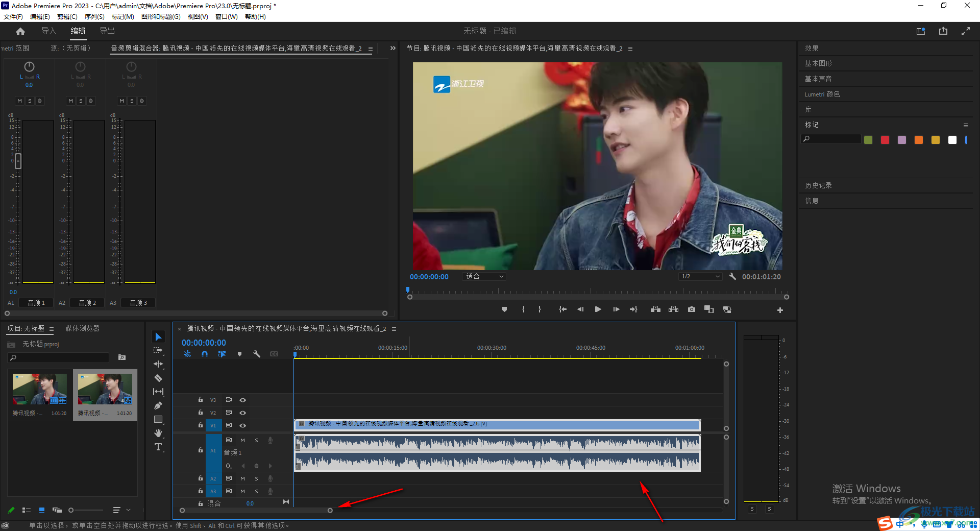Toggle Linked Selection in timeline
Image resolution: width=980 pixels, height=531 pixels.
click(x=222, y=354)
